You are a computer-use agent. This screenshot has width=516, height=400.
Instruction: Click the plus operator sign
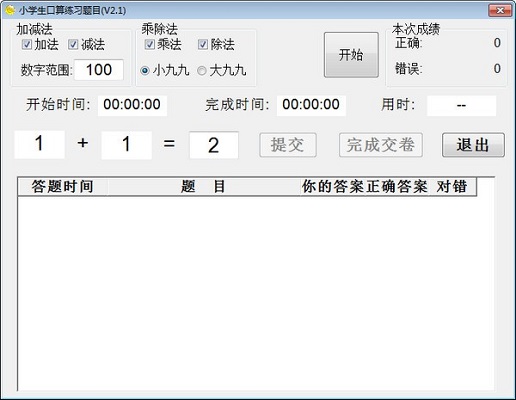point(83,143)
